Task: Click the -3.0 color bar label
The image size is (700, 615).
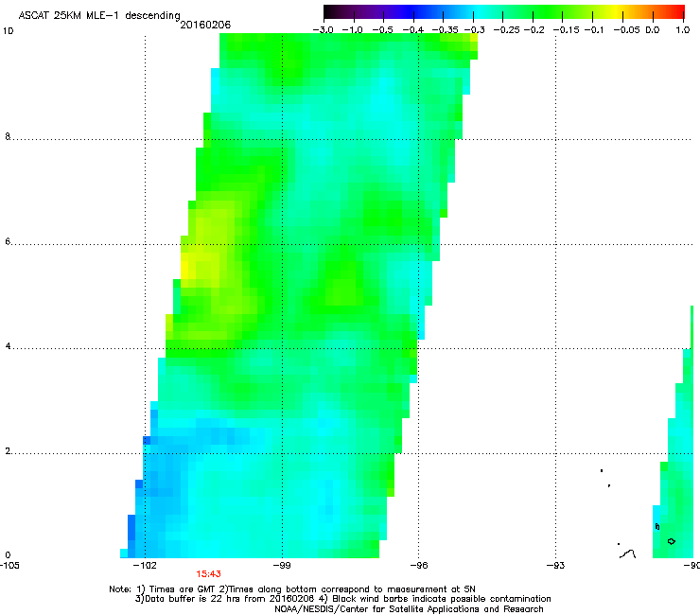Action: pos(324,30)
